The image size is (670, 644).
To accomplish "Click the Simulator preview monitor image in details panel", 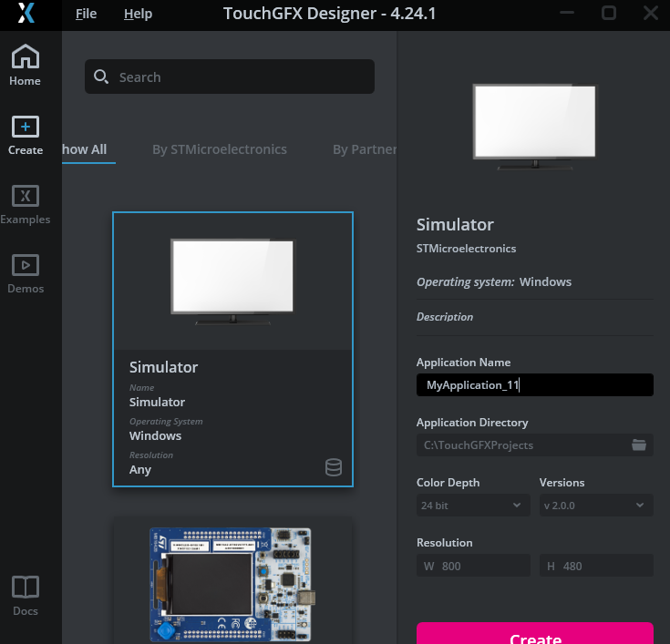I will (x=534, y=127).
